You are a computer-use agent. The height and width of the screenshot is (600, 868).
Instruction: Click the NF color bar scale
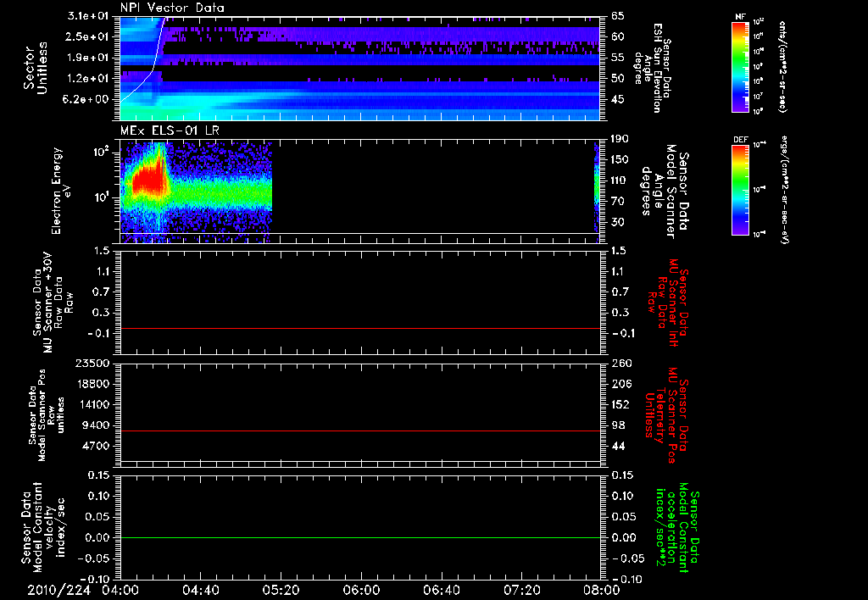(741, 66)
